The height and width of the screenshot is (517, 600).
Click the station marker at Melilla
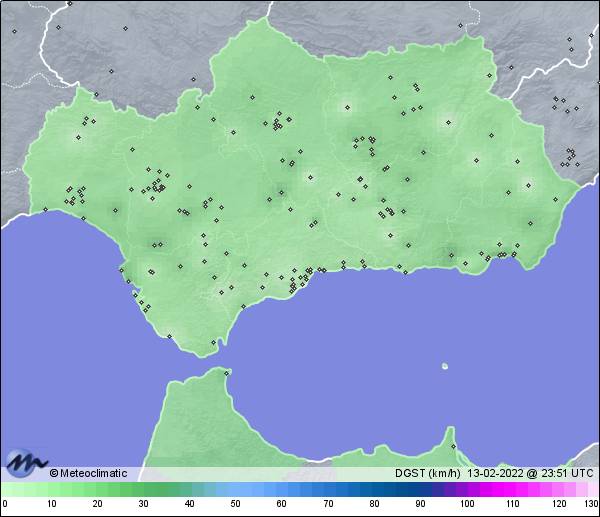(x=453, y=447)
